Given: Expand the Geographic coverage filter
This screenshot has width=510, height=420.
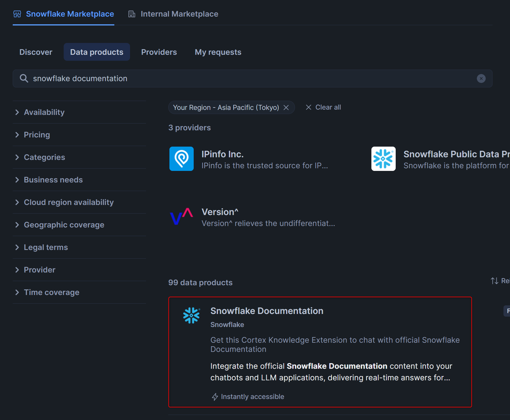Looking at the screenshot, I should 79,225.
